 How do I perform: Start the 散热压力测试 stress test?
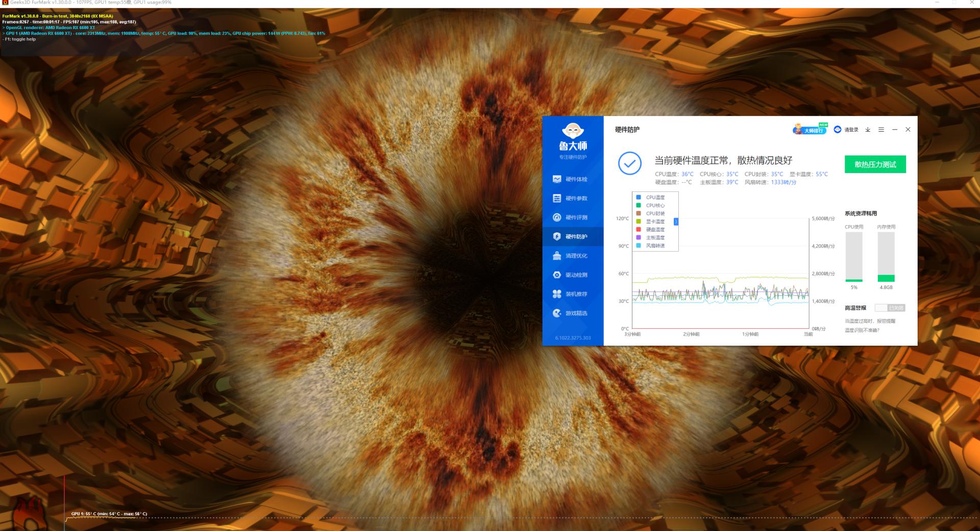click(875, 164)
